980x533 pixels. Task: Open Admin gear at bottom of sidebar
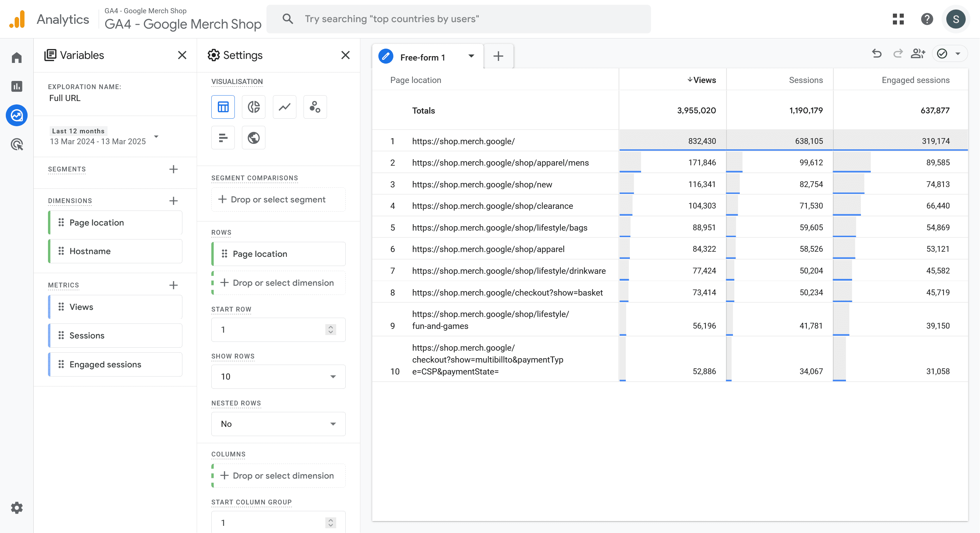[x=17, y=507]
